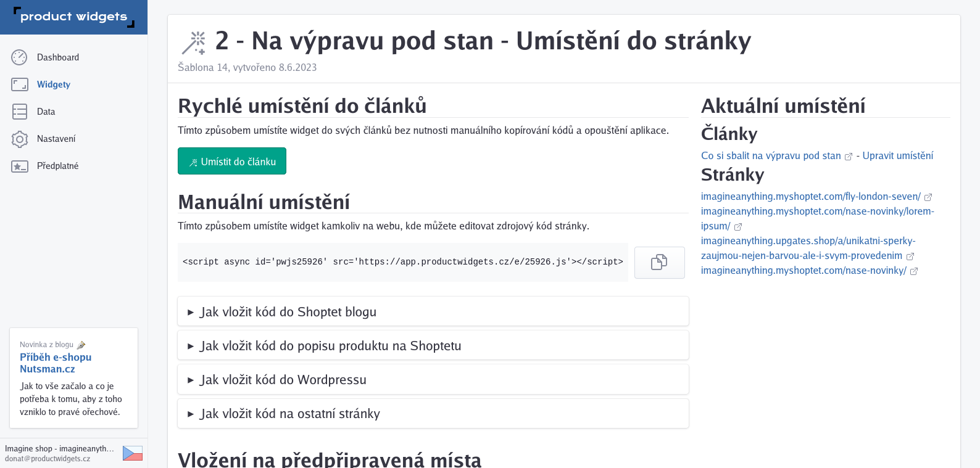
Task: Open Příběh e-shopu Nutsman.cz blog link
Action: click(56, 363)
